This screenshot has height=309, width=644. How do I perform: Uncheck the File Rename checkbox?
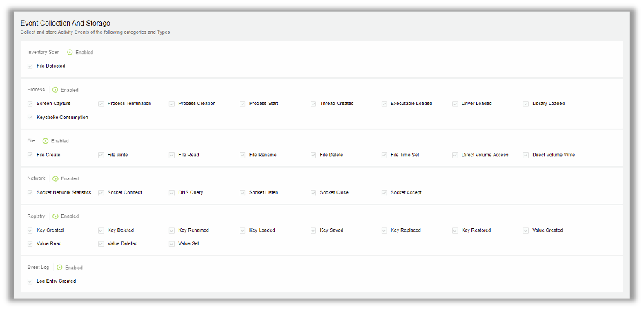coord(242,155)
